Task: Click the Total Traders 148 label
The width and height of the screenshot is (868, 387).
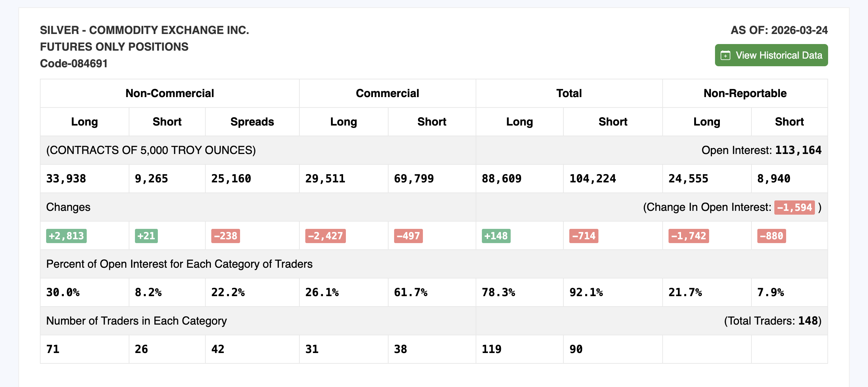Action: [772, 321]
